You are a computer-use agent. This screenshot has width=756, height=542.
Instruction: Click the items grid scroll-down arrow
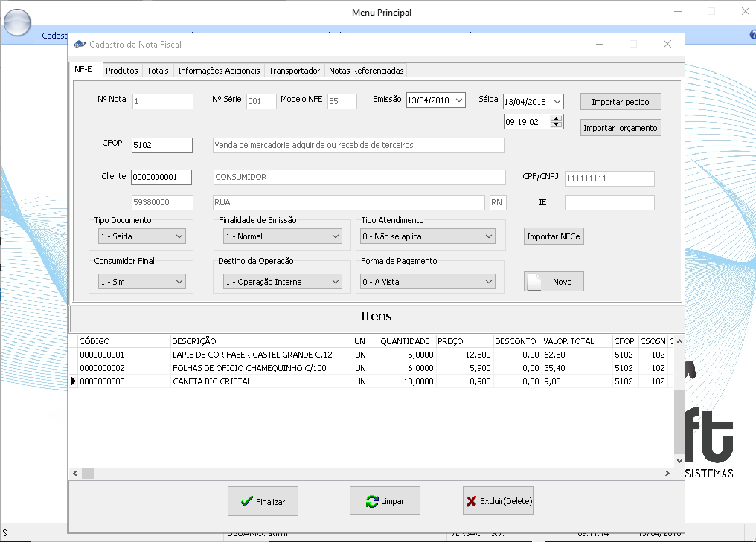(679, 460)
